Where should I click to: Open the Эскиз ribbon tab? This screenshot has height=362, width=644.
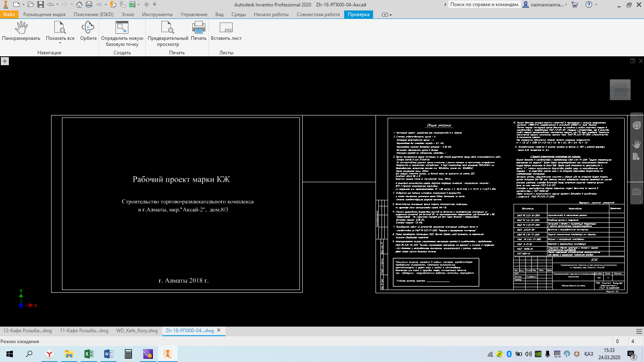128,14
